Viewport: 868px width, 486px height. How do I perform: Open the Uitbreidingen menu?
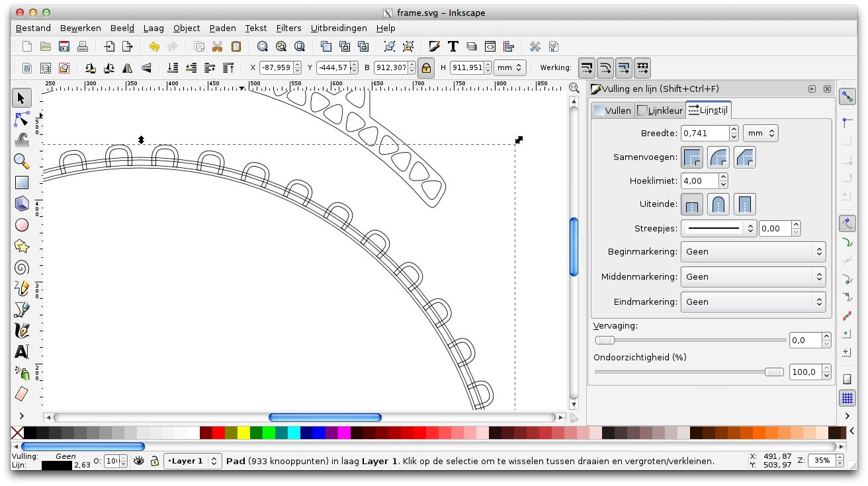coord(339,28)
